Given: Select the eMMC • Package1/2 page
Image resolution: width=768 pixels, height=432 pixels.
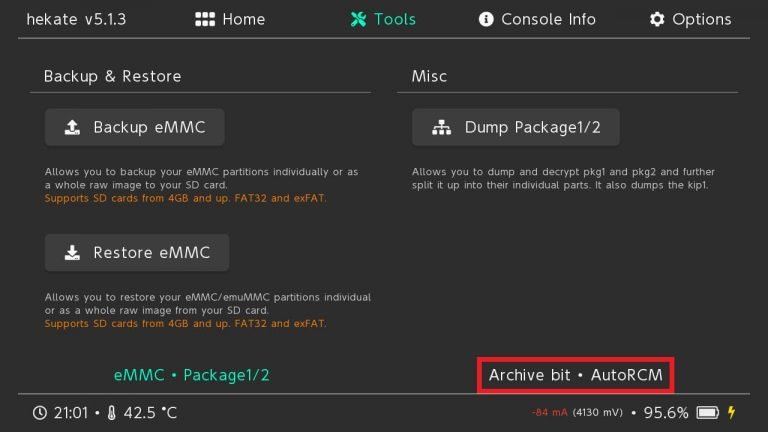Looking at the screenshot, I should pos(192,375).
